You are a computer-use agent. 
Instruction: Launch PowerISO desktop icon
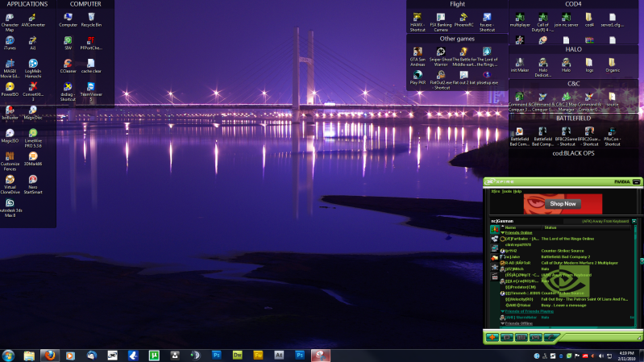click(x=10, y=89)
